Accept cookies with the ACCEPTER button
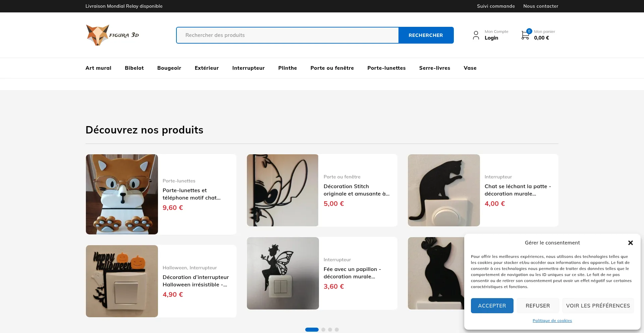Screen dimensions: 644x333 pyautogui.click(x=492, y=306)
